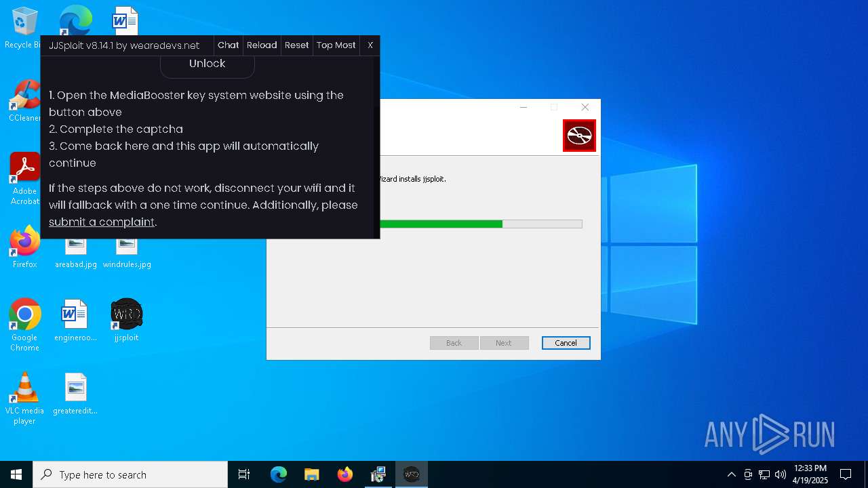Screen dimensions: 868x488
Task: Open the Word document icon at the top of the desktop
Action: coord(125,20)
